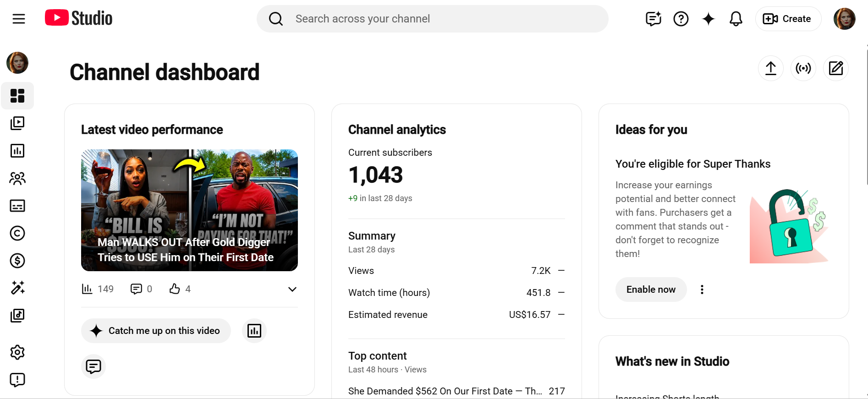Image resolution: width=868 pixels, height=399 pixels.
Task: Open the Subtitles sidebar icon
Action: coord(17,206)
